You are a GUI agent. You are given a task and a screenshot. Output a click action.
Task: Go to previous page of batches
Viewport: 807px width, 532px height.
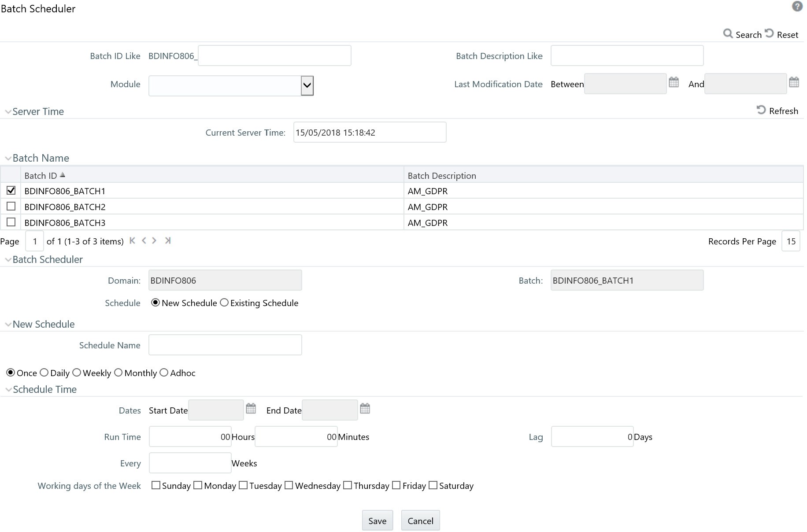pos(144,241)
